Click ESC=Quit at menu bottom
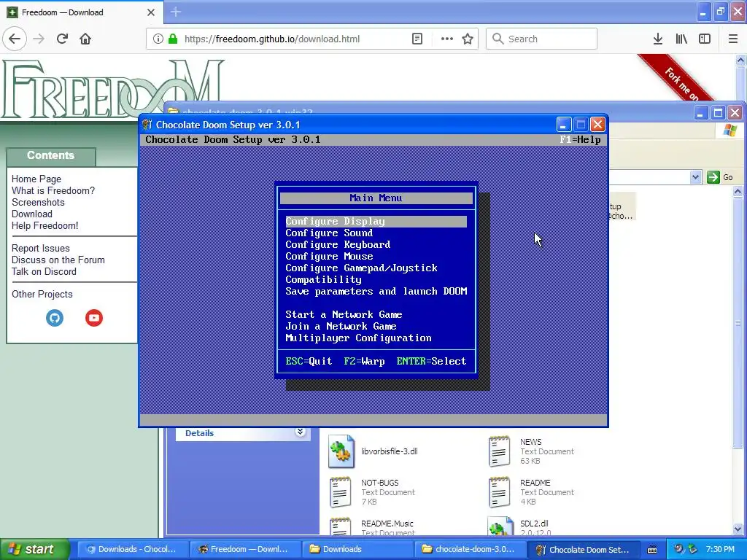This screenshot has height=560, width=747. point(309,362)
